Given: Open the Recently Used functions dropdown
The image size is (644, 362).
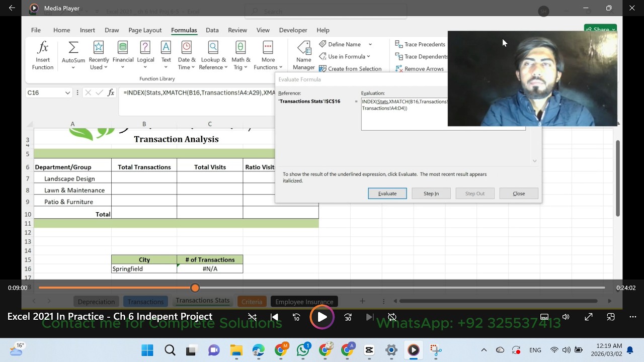Looking at the screenshot, I should tap(99, 55).
